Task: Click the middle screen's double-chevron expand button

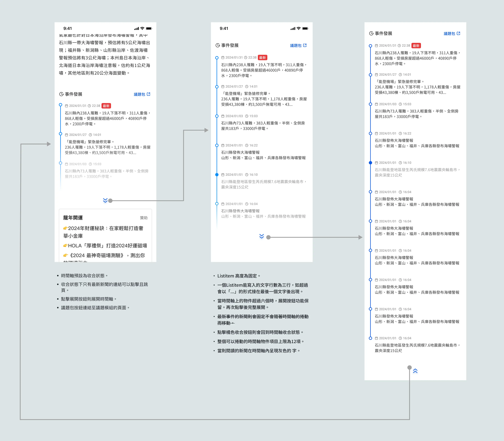Action: pyautogui.click(x=261, y=236)
